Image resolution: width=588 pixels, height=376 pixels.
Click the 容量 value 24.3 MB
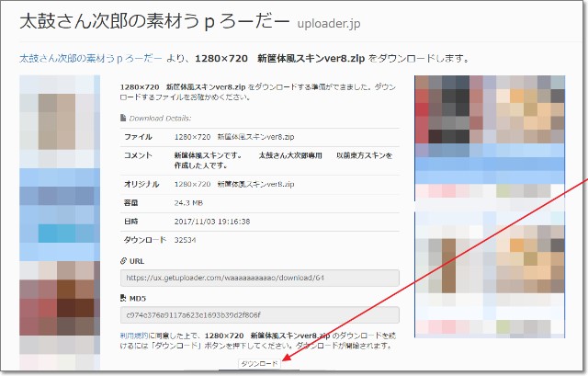[188, 204]
